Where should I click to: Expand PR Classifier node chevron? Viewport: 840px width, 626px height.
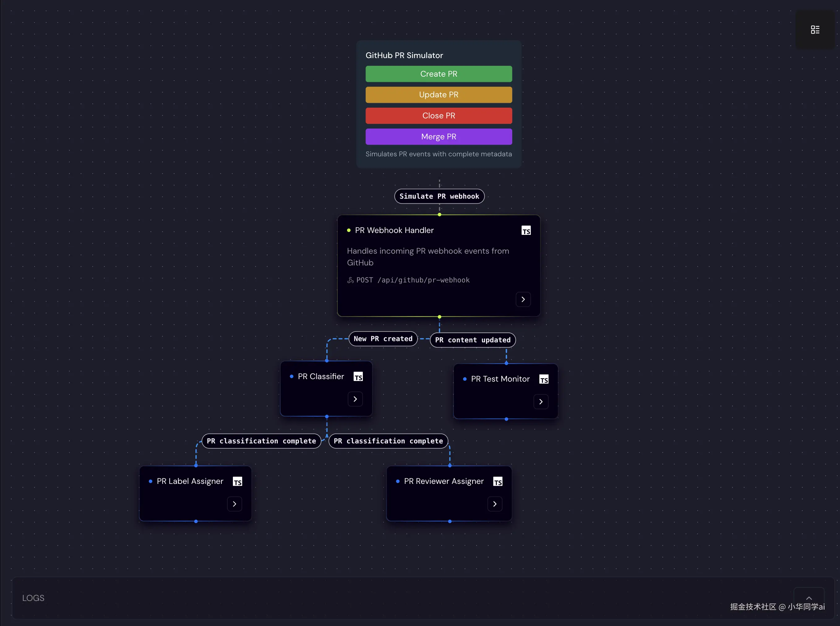[x=355, y=399]
